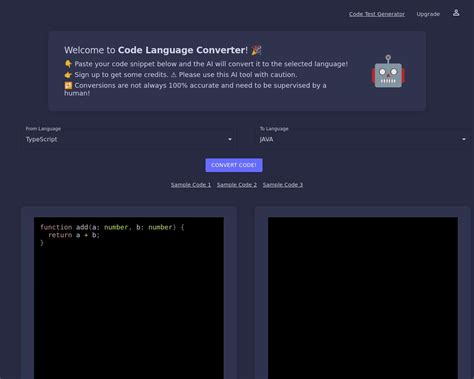The height and width of the screenshot is (379, 474).
Task: Load Sample Code 3
Action: pyautogui.click(x=283, y=185)
